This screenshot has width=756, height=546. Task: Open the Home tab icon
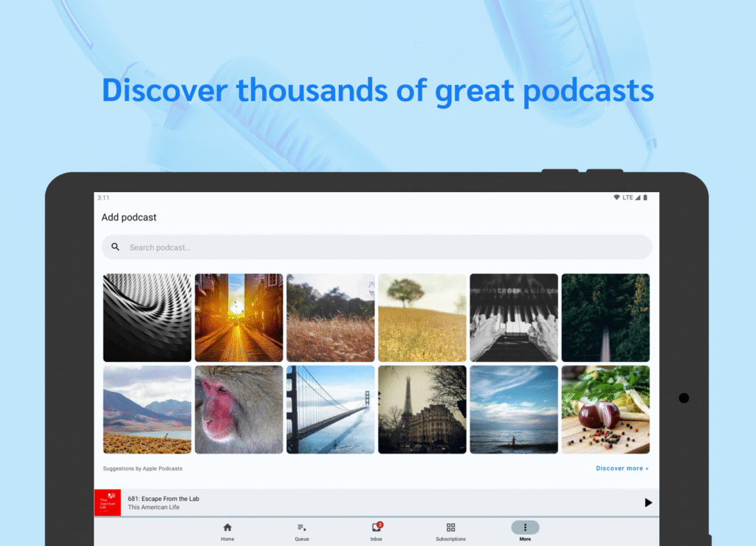(227, 529)
